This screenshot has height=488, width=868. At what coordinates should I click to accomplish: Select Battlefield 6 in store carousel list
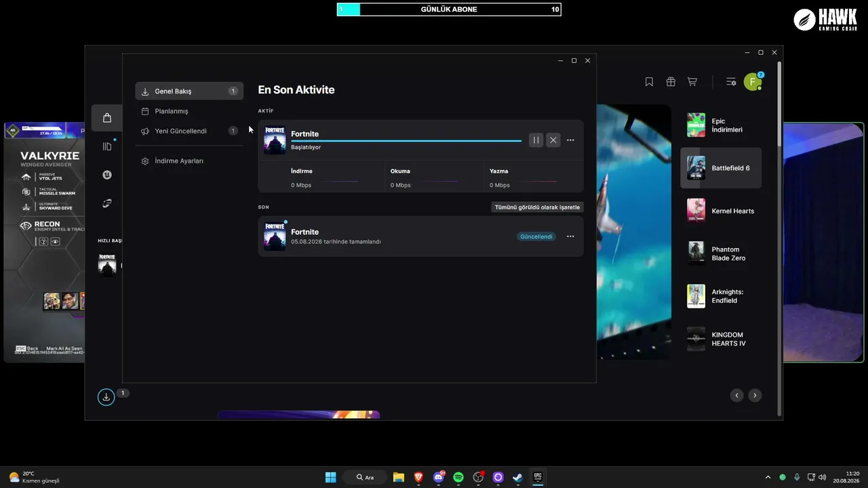(x=721, y=168)
